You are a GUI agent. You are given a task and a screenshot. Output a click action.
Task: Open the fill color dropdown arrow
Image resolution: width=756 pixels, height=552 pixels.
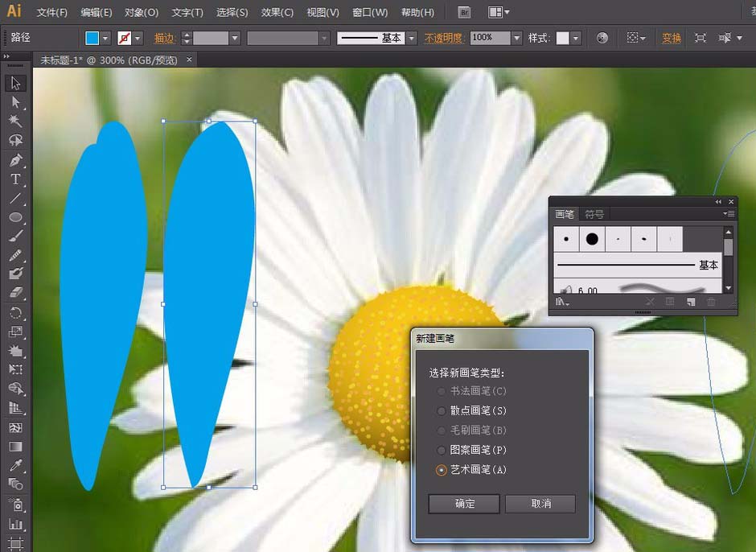click(105, 38)
